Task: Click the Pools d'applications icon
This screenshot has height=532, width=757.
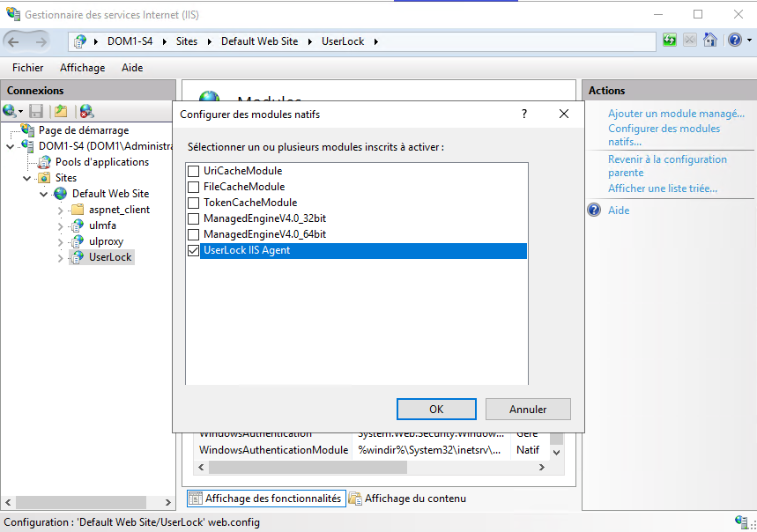Action: 45,161
